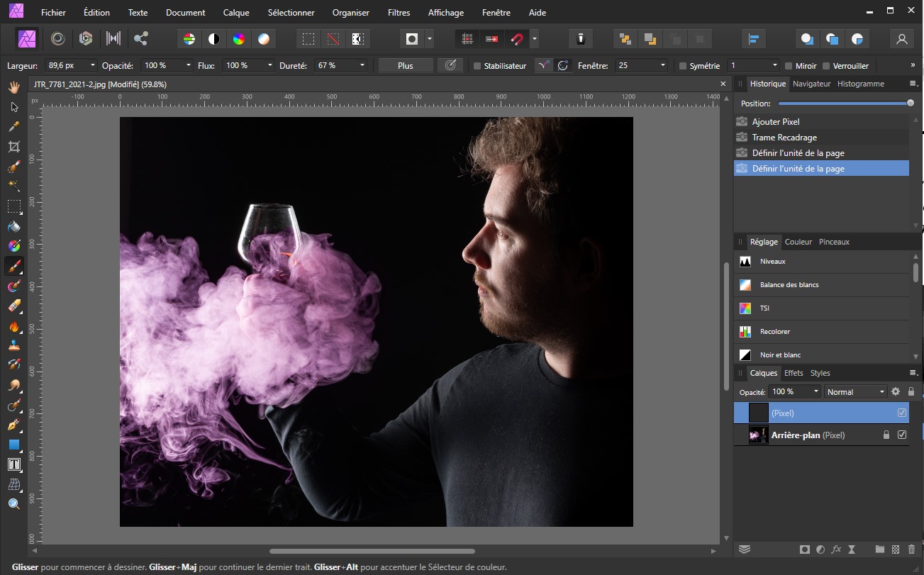
Task: Select the Trame Recadrage history step
Action: coord(784,138)
